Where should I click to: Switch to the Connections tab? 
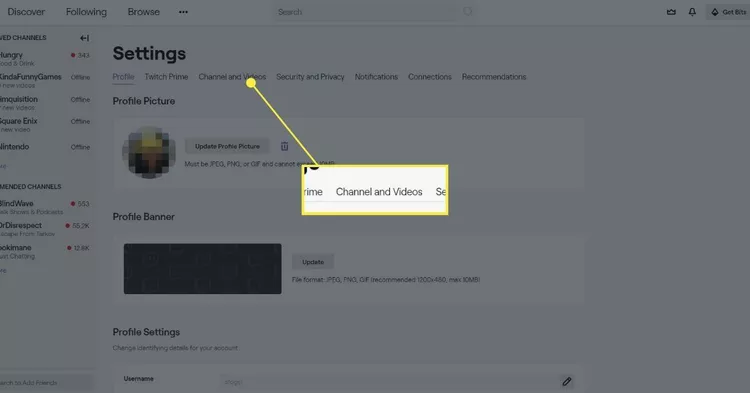(x=430, y=77)
